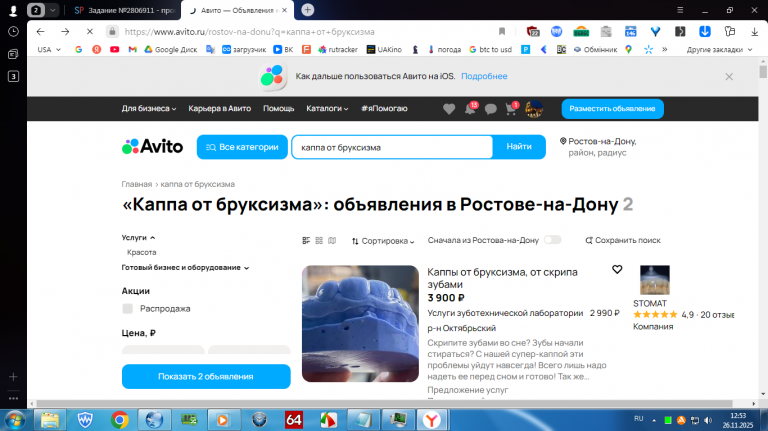768x431 pixels.
Task: Click the Google Диск bookmark
Action: tap(170, 49)
